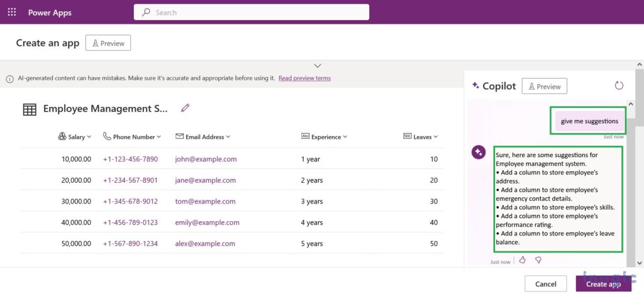Click phone number +1-234-567-8901
Image resolution: width=644 pixels, height=299 pixels.
click(x=130, y=180)
